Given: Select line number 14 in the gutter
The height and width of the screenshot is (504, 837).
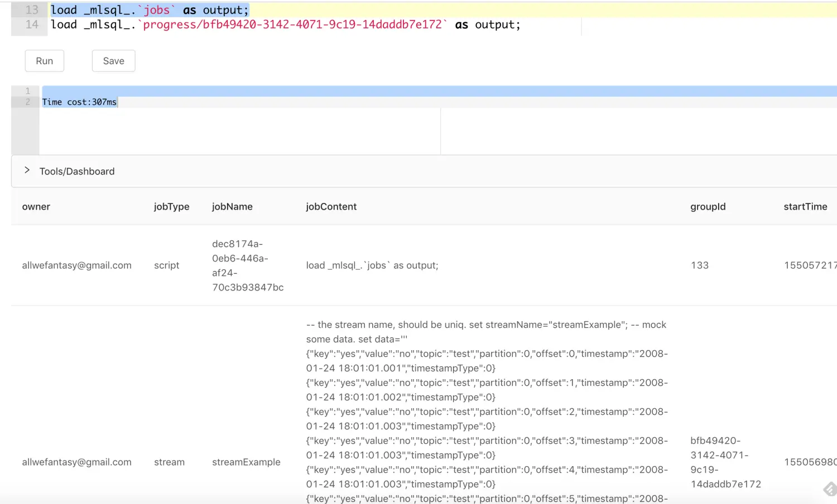Looking at the screenshot, I should click(32, 25).
